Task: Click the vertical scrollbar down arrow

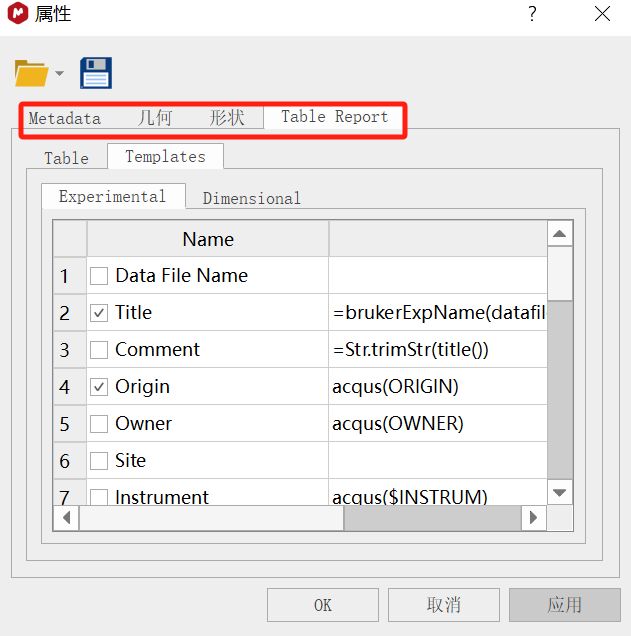Action: 560,492
